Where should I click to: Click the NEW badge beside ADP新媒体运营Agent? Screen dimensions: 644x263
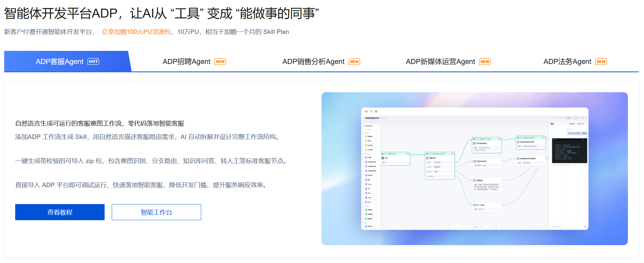(x=485, y=62)
